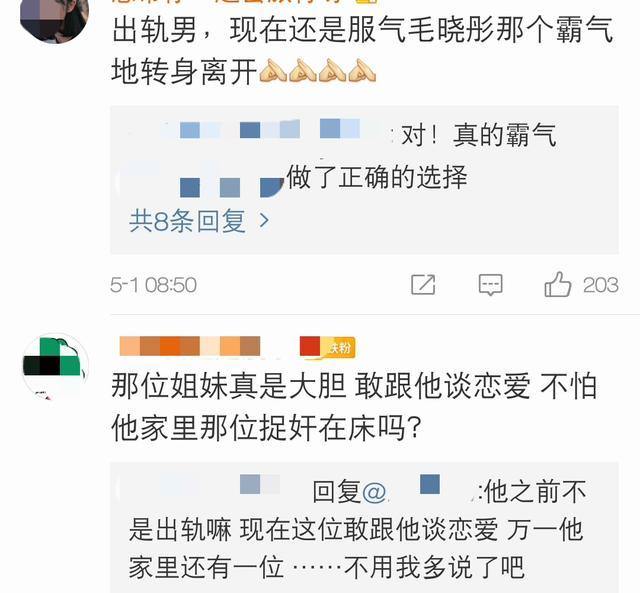640x593 pixels.
Task: Tap the repost/share icon on first comment
Action: pyautogui.click(x=423, y=284)
